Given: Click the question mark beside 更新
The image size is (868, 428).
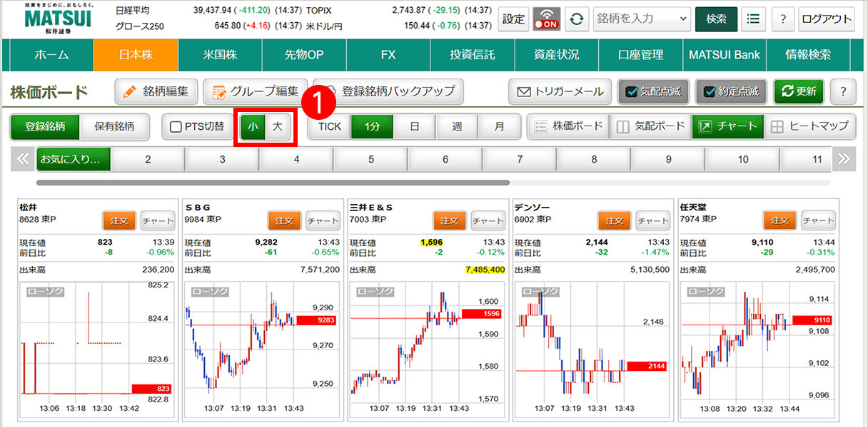Looking at the screenshot, I should pyautogui.click(x=844, y=91).
